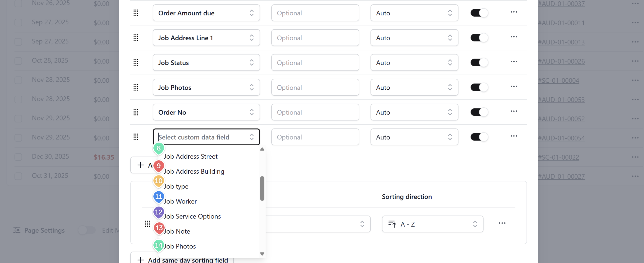This screenshot has width=644, height=263.
Task: Open invoice link #SC-01-00022
Action: [x=558, y=157]
